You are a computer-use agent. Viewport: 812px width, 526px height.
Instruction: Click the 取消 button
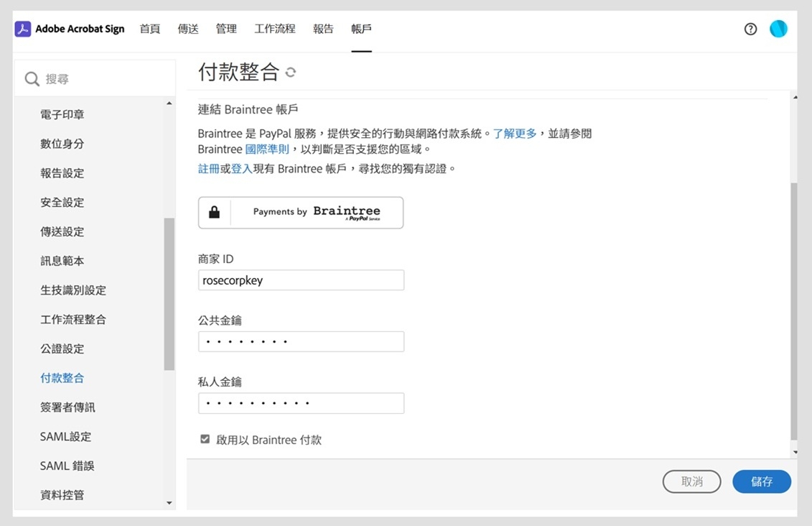coord(691,482)
